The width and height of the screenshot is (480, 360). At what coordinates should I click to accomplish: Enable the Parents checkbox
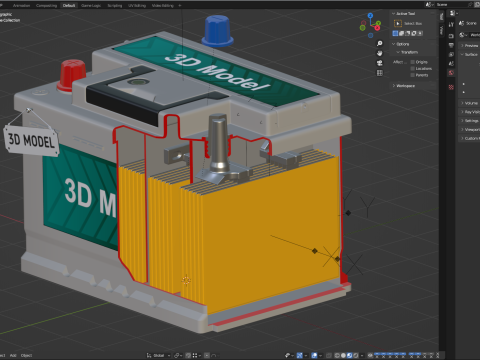point(413,75)
